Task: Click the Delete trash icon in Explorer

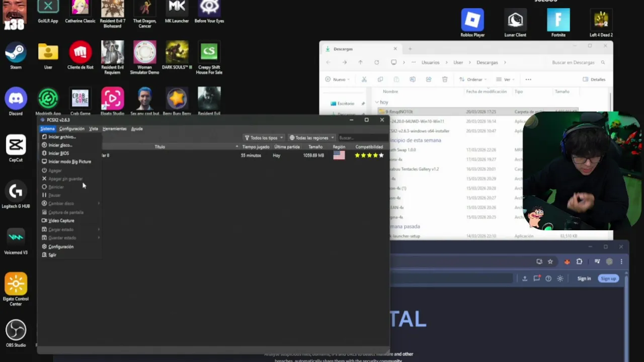Action: 445,79
